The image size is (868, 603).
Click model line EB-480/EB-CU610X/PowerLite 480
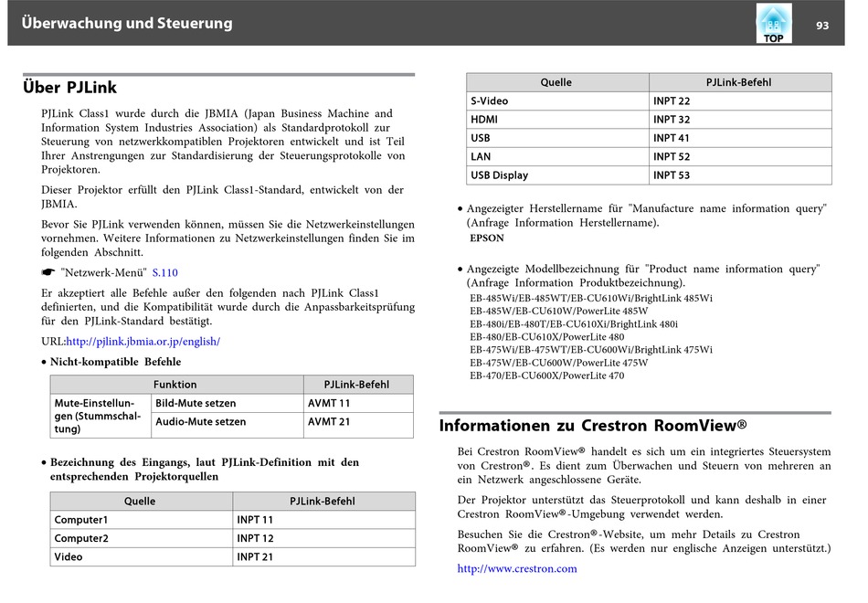[547, 336]
